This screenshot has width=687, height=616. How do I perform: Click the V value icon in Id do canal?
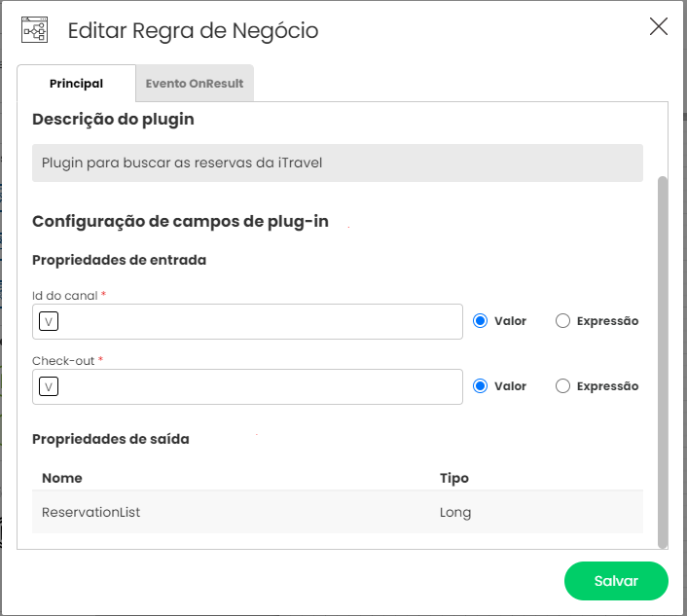click(x=49, y=321)
